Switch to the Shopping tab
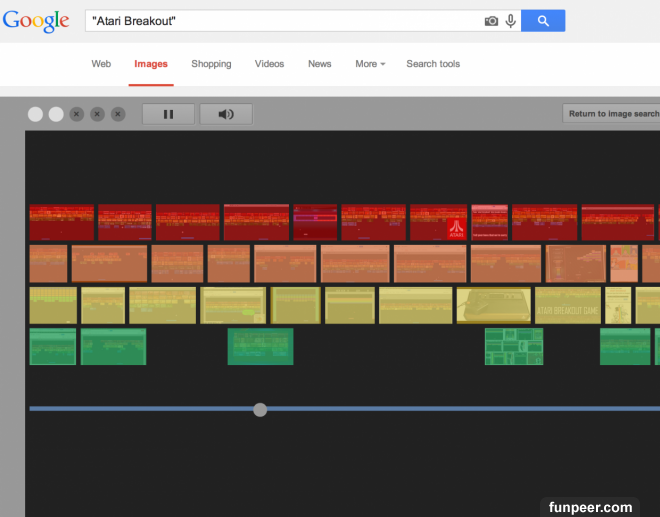This screenshot has height=517, width=660. point(211,64)
